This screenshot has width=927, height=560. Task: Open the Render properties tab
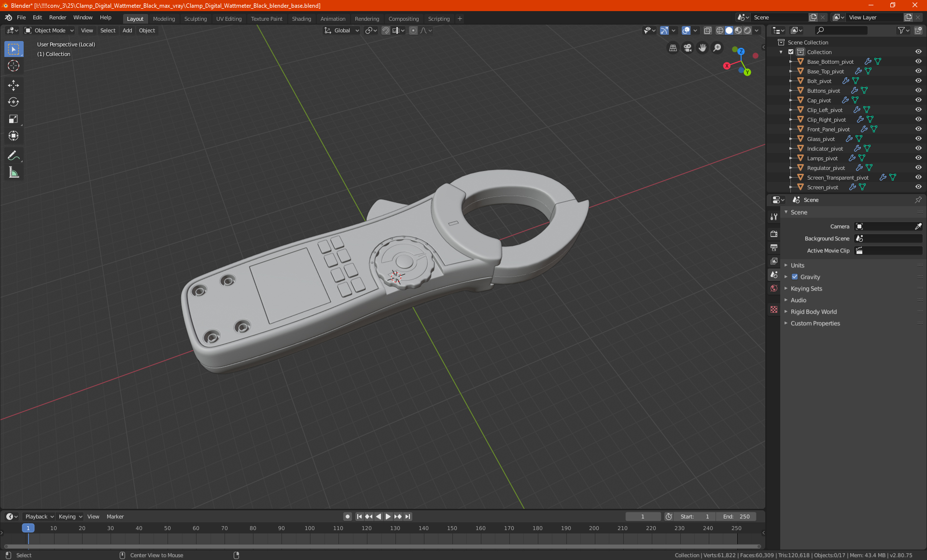774,234
